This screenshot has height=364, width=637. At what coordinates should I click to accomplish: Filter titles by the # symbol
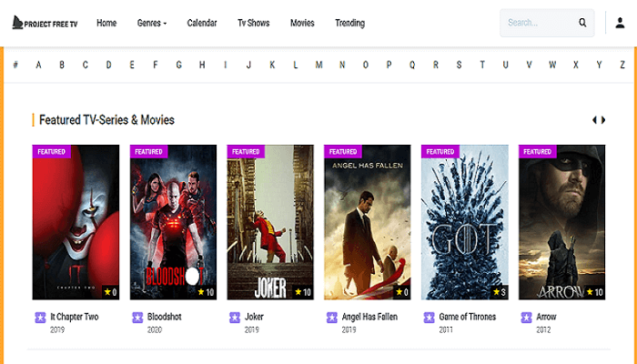coord(15,65)
